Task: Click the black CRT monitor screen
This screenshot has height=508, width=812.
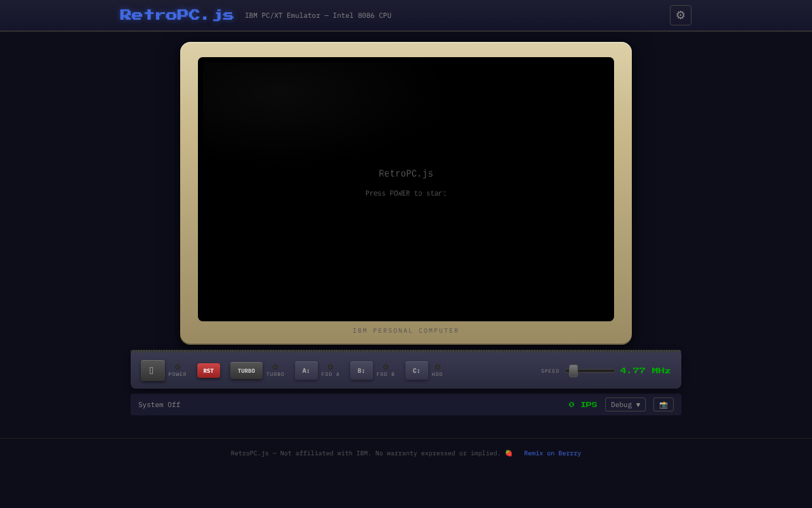Action: click(x=406, y=189)
